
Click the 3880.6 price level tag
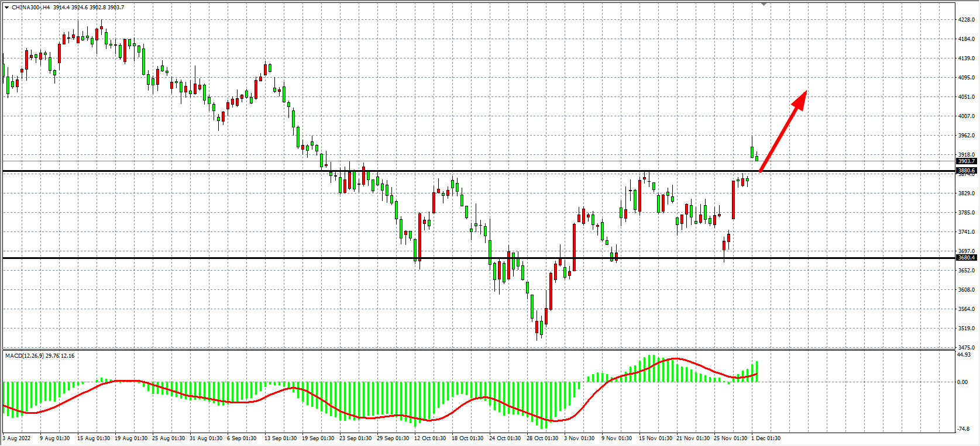(966, 171)
